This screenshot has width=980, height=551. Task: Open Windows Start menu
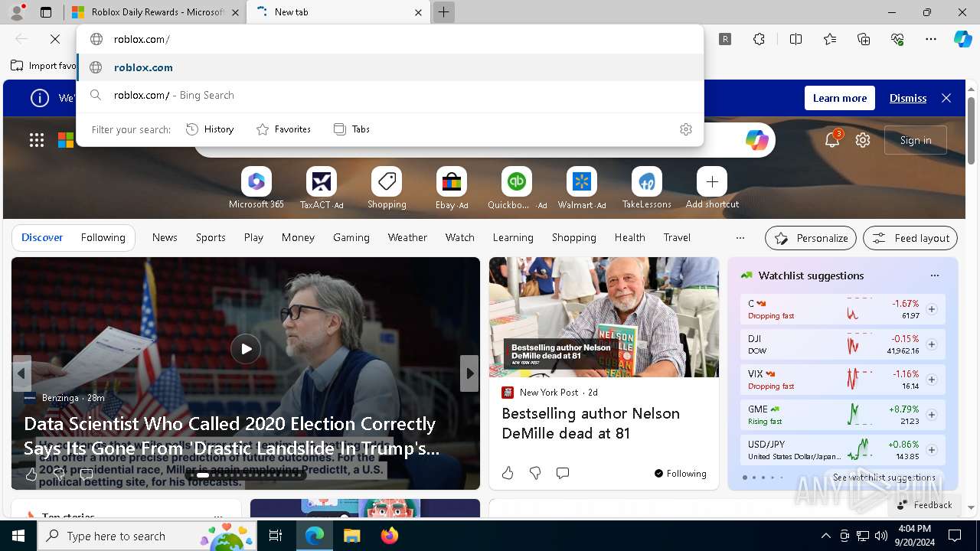(18, 536)
